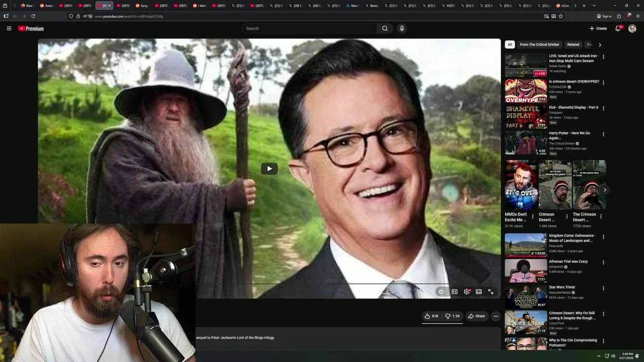This screenshot has width=644, height=362.
Task: Click browser Sign in button
Action: pyautogui.click(x=604, y=16)
